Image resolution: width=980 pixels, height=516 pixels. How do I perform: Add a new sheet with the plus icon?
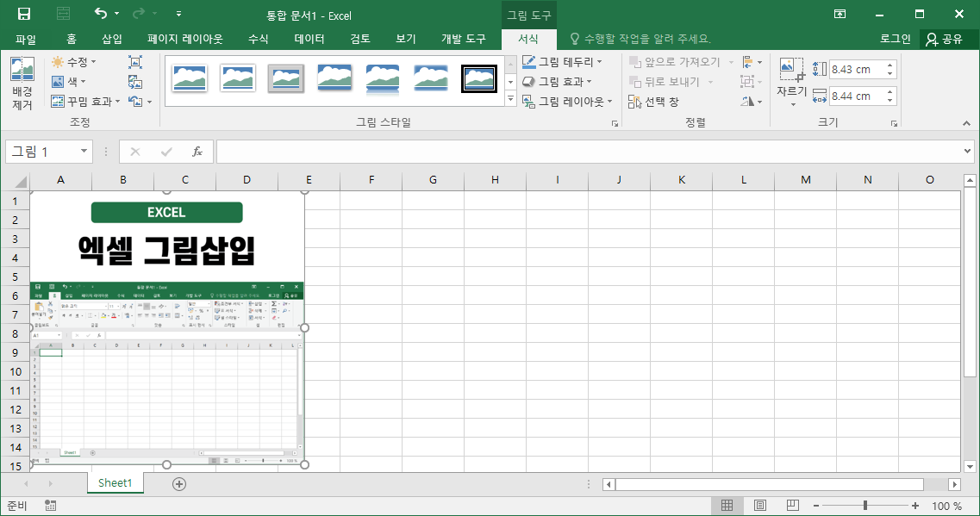[x=178, y=483]
